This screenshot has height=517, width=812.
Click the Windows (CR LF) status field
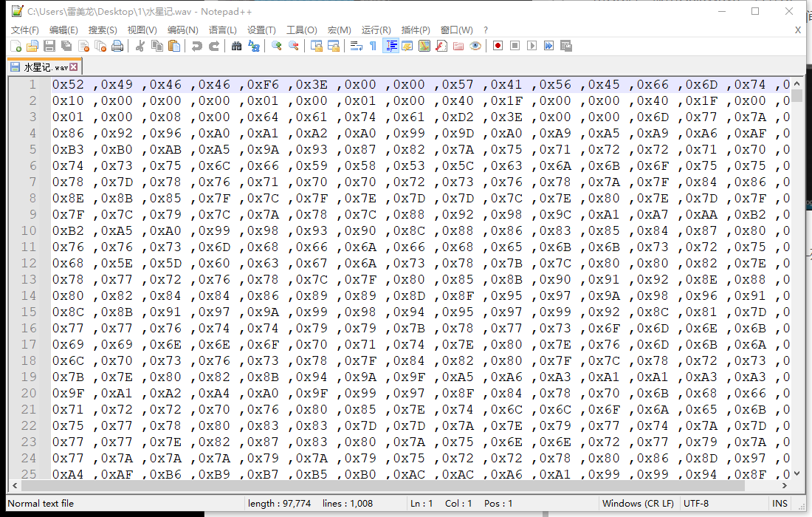pos(638,504)
